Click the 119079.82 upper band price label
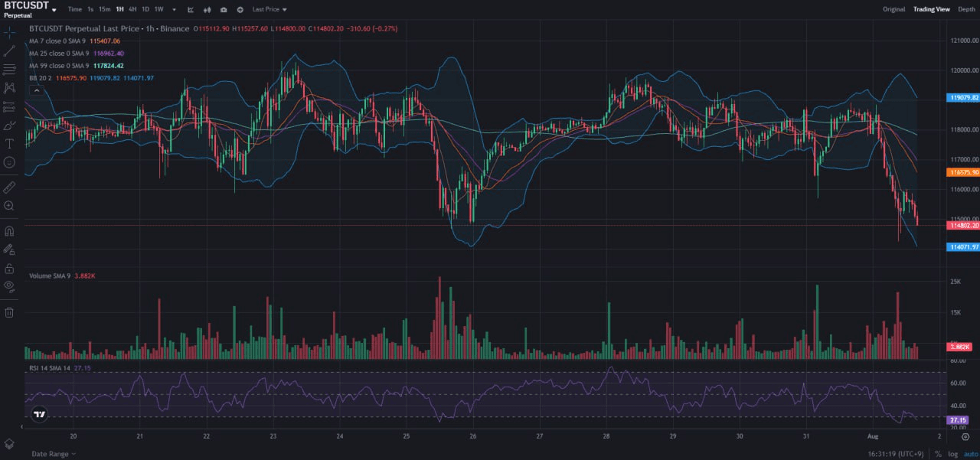Screen dimensions: 980x460 (x=963, y=98)
